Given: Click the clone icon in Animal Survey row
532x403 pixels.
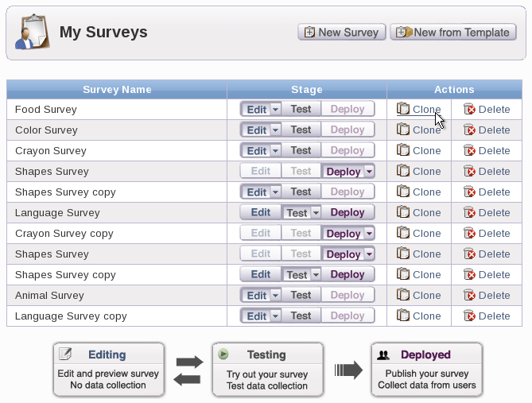Looking at the screenshot, I should [403, 295].
